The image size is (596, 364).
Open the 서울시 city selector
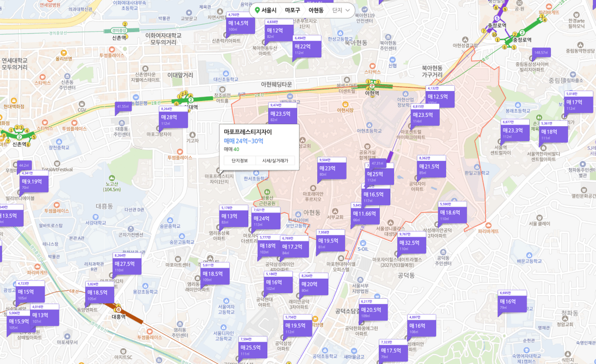269,11
